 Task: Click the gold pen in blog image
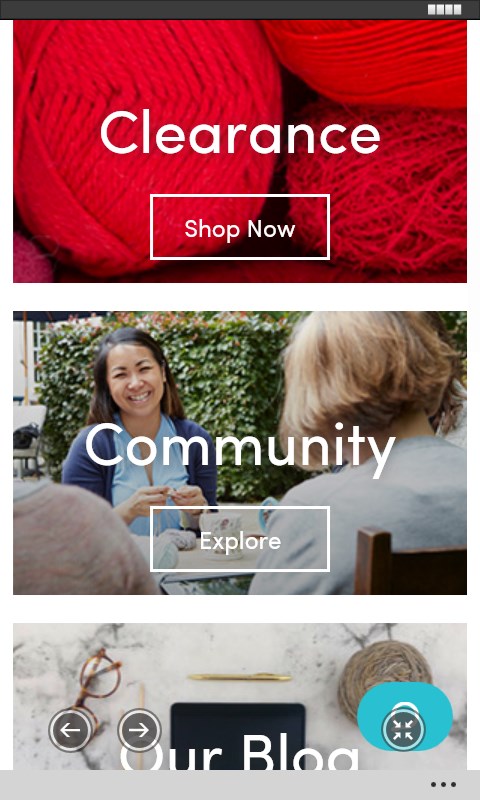coord(240,677)
